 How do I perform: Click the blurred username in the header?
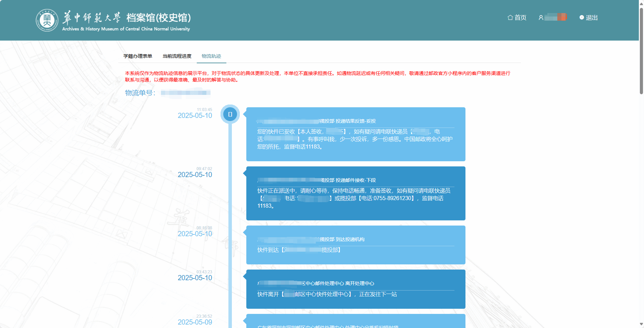(x=555, y=17)
